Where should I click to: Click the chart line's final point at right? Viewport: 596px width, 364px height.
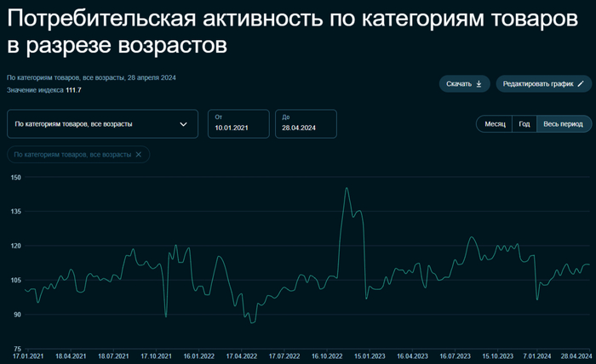pos(589,264)
